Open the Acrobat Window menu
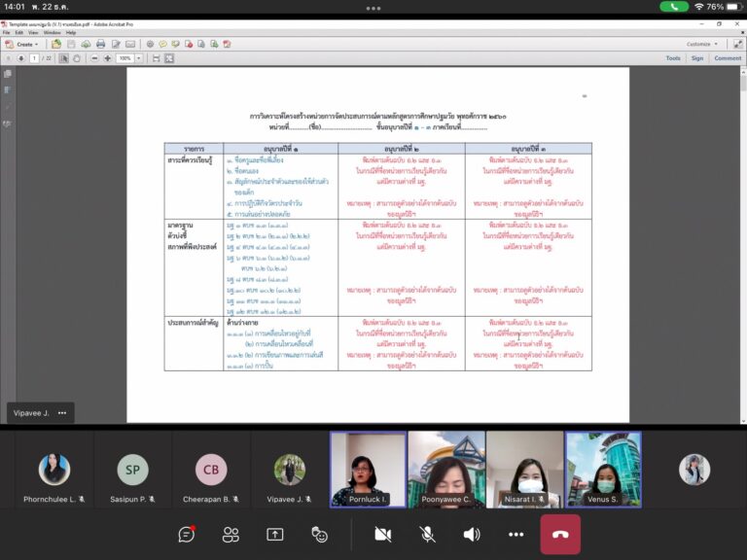Screen dimensions: 747x560 coord(52,33)
